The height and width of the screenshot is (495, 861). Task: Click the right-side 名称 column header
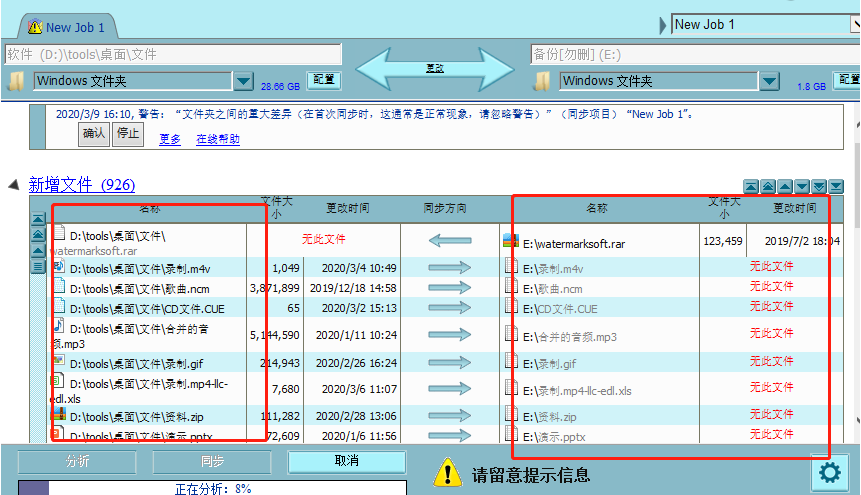pos(597,208)
